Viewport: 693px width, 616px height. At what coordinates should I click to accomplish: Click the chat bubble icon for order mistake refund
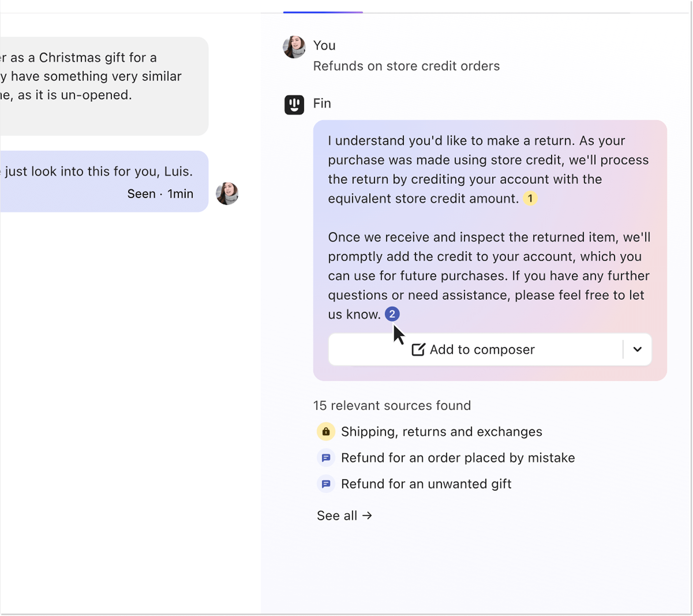(326, 458)
